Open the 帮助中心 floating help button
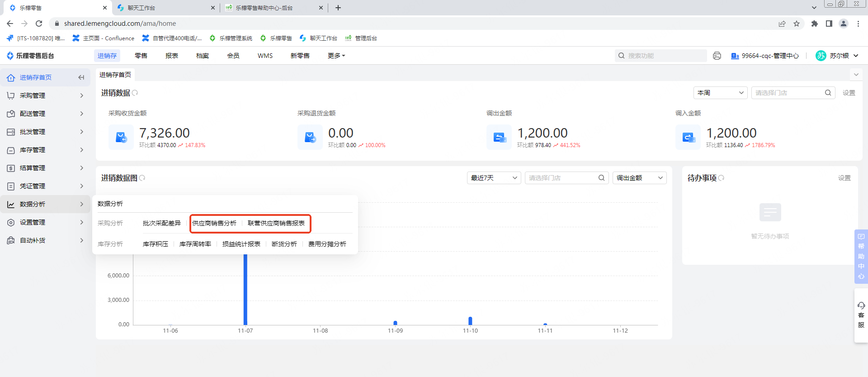This screenshot has height=377, width=868. click(861, 256)
